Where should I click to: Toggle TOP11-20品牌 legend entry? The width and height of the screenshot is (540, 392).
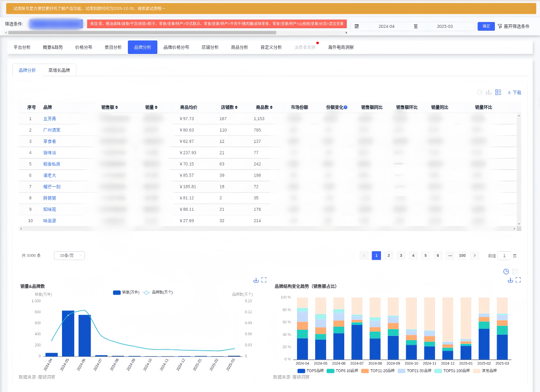[x=378, y=371]
